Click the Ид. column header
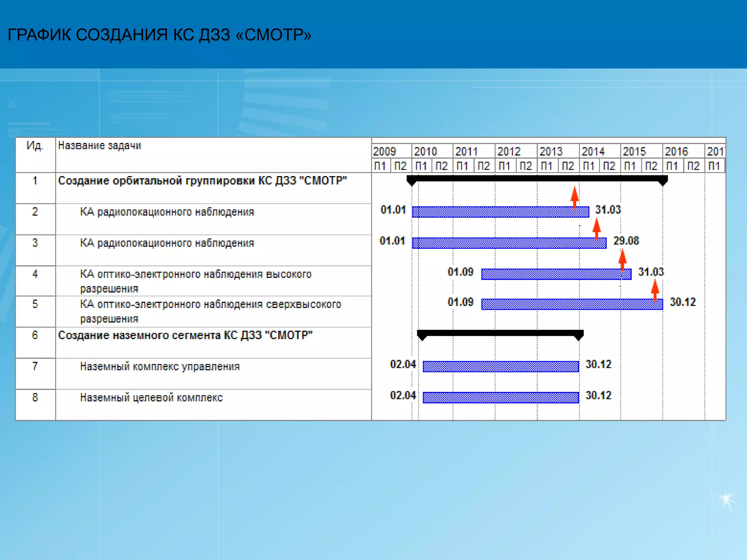 coord(35,146)
